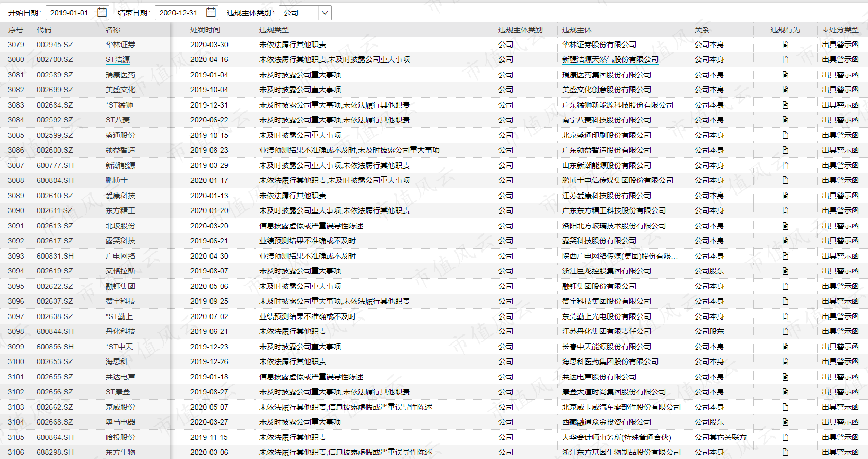The image size is (868, 459).
Task: Open violation document for 爱康科技 row
Action: [785, 196]
